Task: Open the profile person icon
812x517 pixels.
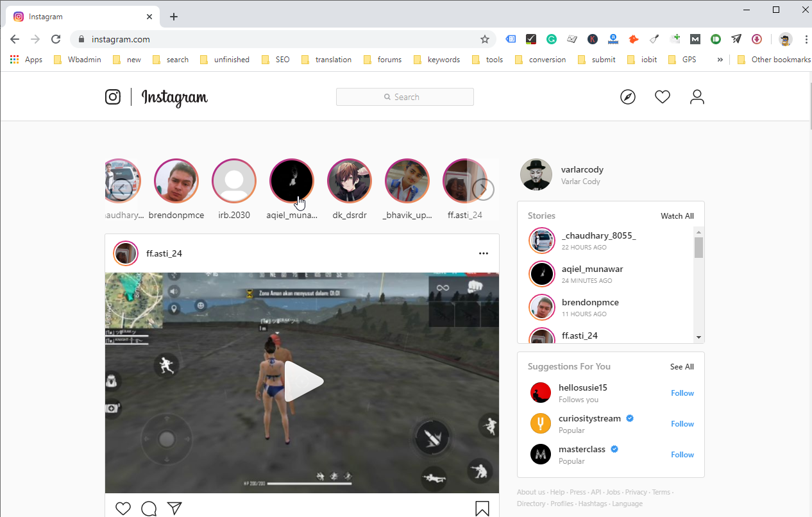Action: (x=697, y=97)
